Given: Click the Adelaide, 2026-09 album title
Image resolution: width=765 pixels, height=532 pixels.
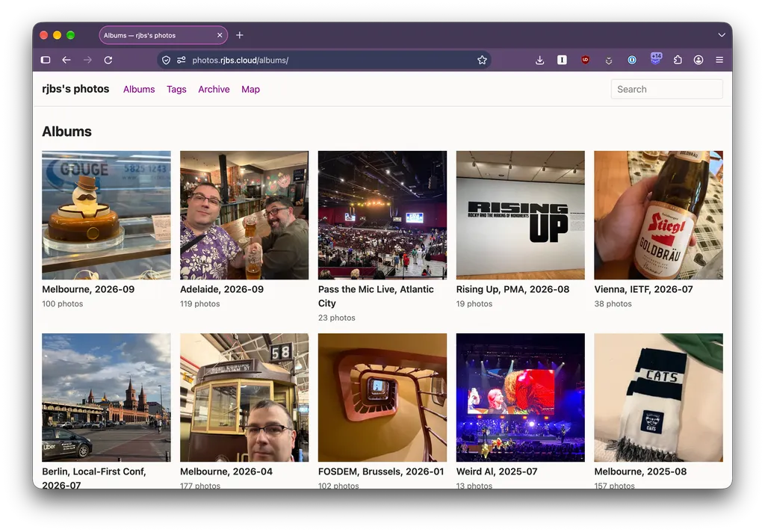Looking at the screenshot, I should pyautogui.click(x=222, y=289).
